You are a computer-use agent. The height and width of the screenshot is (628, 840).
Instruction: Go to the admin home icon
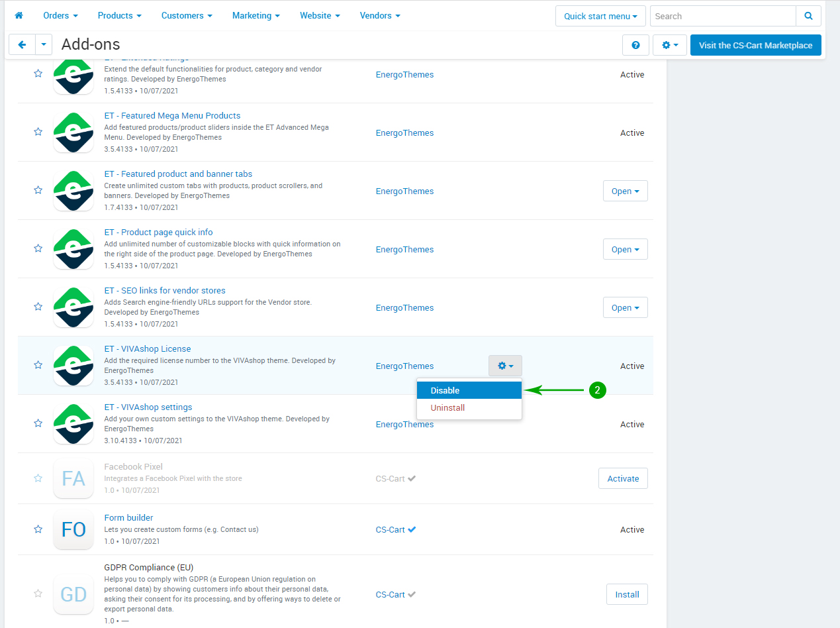[x=19, y=15]
